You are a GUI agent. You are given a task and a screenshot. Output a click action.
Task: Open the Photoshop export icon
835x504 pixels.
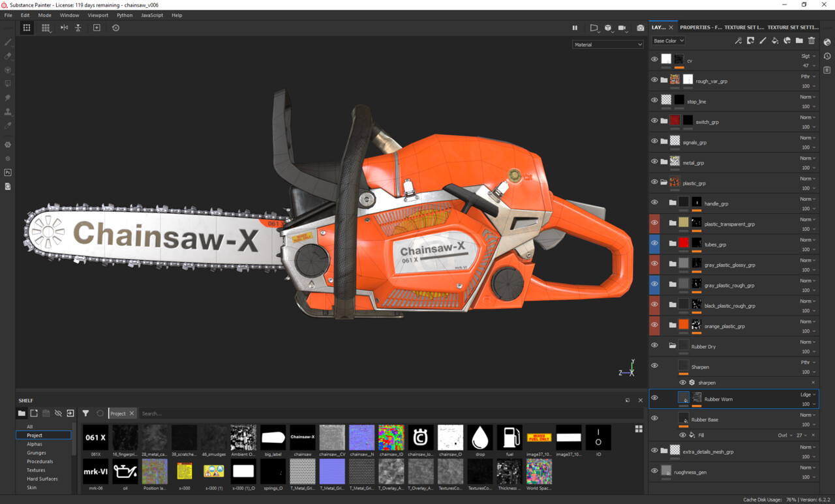point(8,173)
